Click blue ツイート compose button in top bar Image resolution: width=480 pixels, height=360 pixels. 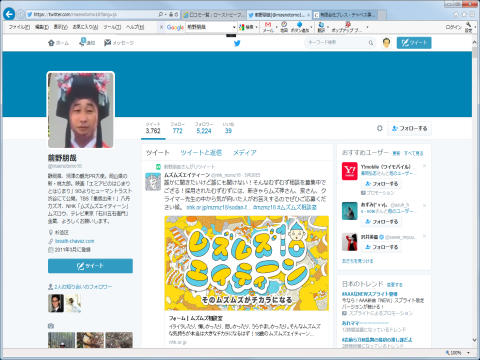pos(414,43)
